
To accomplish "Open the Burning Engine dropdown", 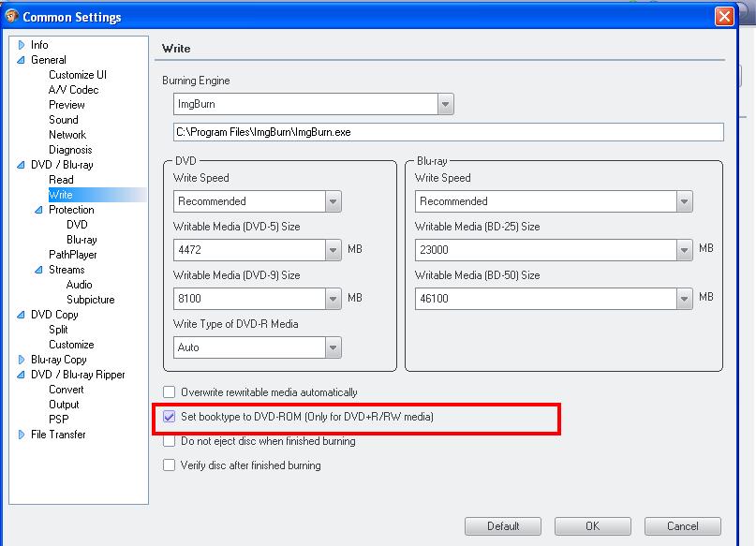I will coord(445,104).
